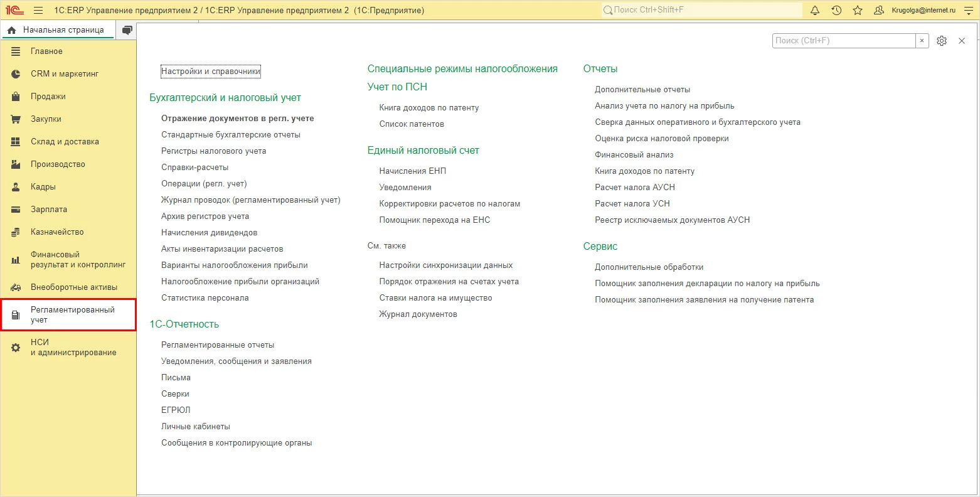Image resolution: width=980 pixels, height=497 pixels.
Task: Open Настройки и справочники link
Action: (x=211, y=72)
